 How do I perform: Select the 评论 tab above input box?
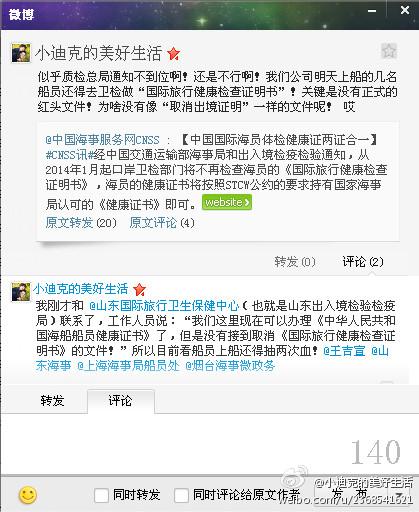(x=120, y=400)
